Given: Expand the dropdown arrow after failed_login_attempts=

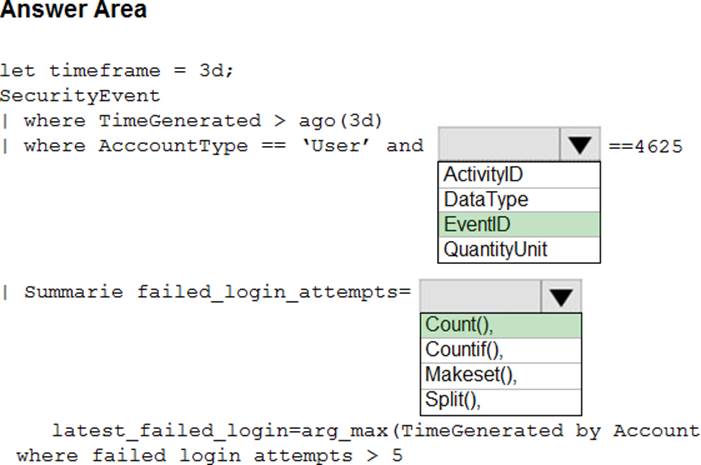Looking at the screenshot, I should point(560,296).
